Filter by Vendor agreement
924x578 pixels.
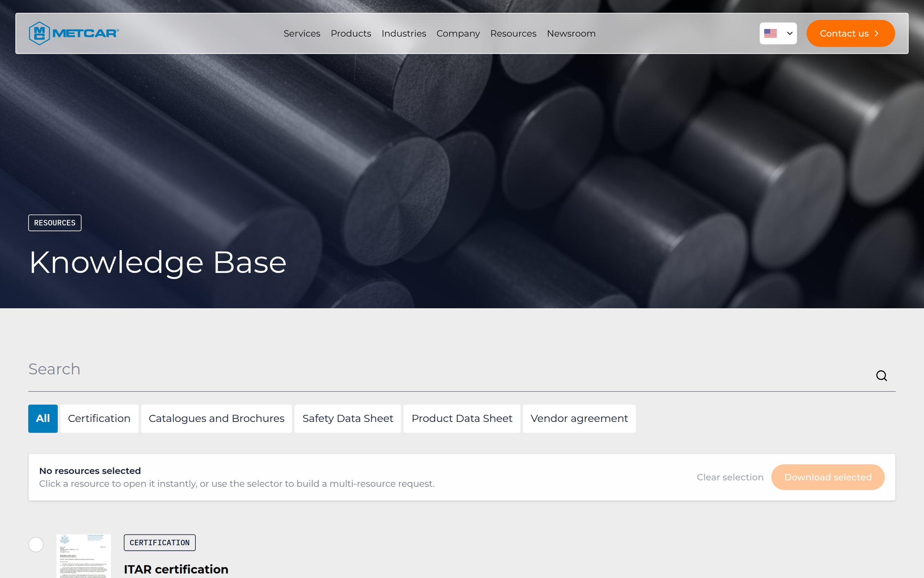click(x=579, y=418)
